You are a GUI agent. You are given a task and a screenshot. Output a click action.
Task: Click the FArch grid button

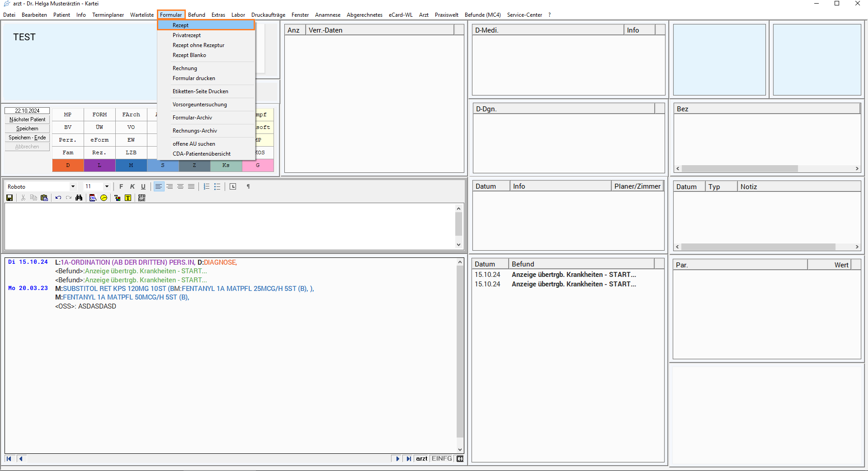click(x=131, y=114)
